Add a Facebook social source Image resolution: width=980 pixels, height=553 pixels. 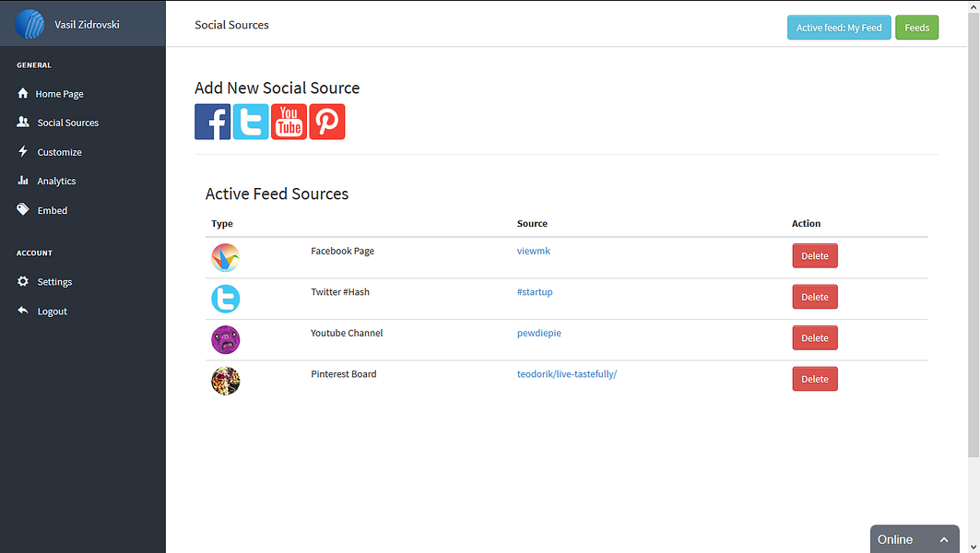tap(212, 122)
